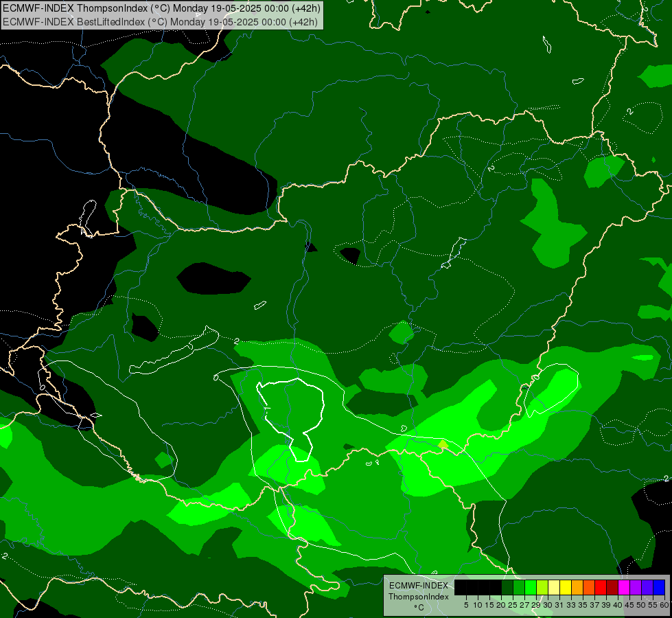Click the legend tick value '40'

click(618, 605)
